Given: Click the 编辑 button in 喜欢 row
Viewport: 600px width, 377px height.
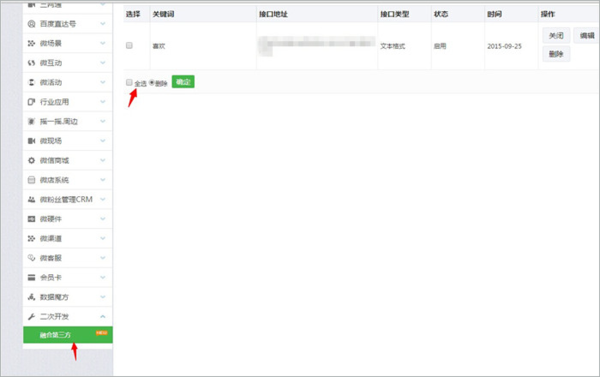Looking at the screenshot, I should (x=587, y=36).
